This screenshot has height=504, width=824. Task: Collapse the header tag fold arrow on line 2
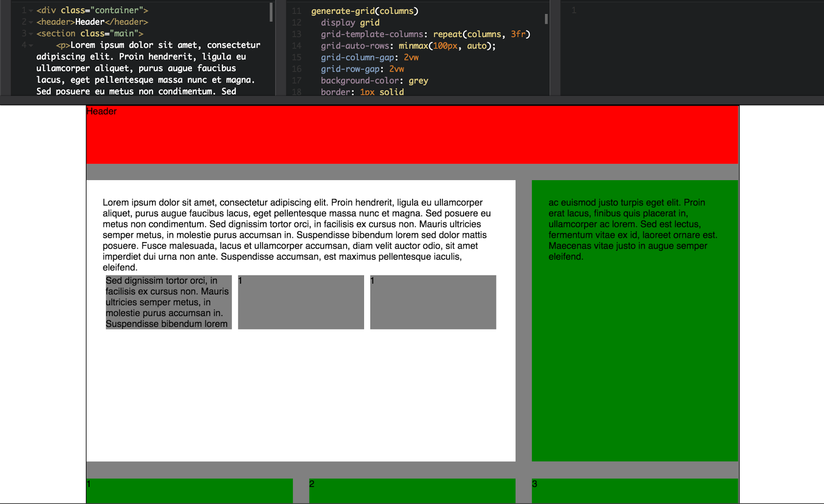[x=31, y=22]
